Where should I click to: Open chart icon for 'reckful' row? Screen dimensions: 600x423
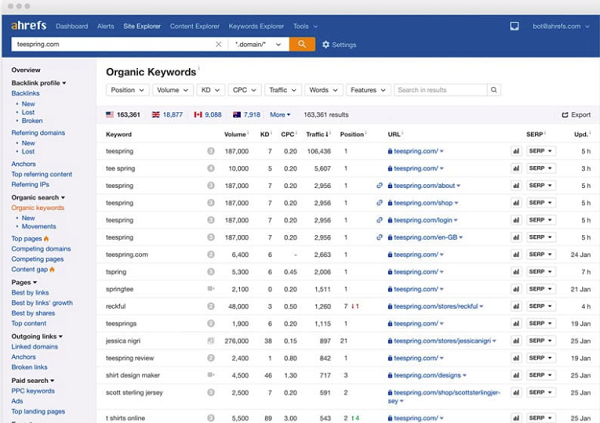click(x=516, y=306)
